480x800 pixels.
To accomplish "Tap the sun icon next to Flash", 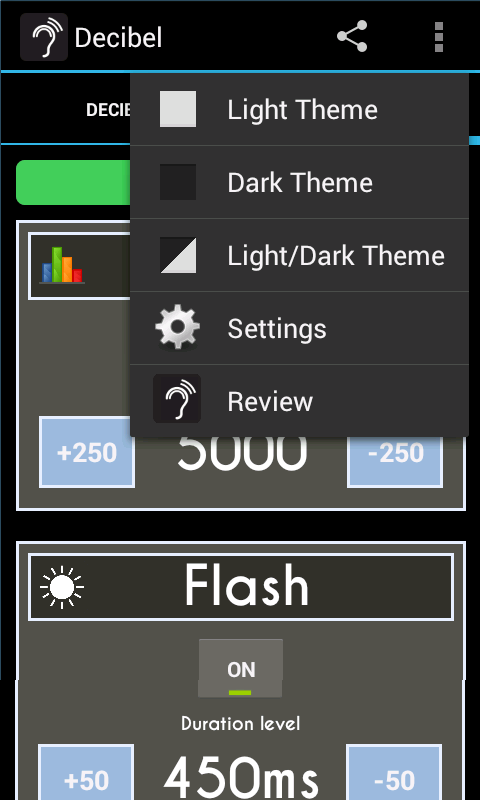I will [62, 587].
